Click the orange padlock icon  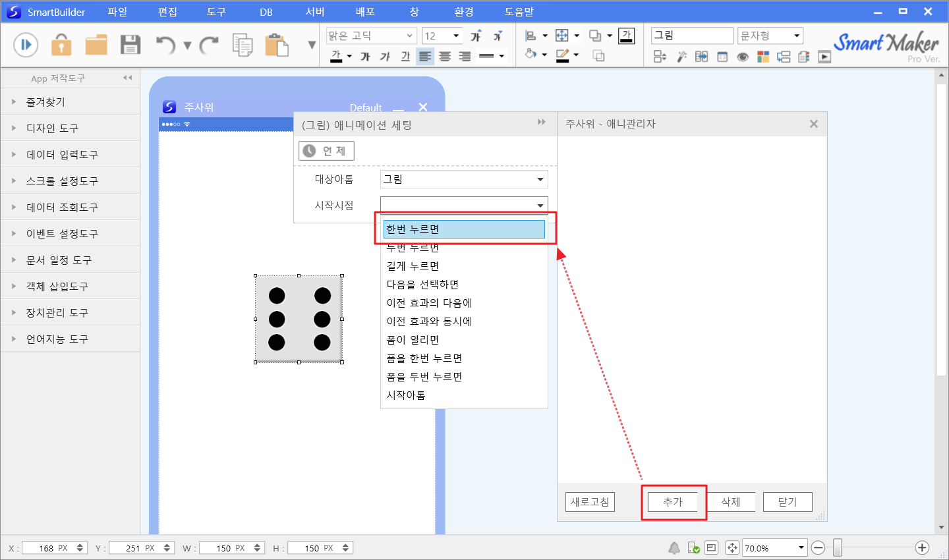coord(61,45)
